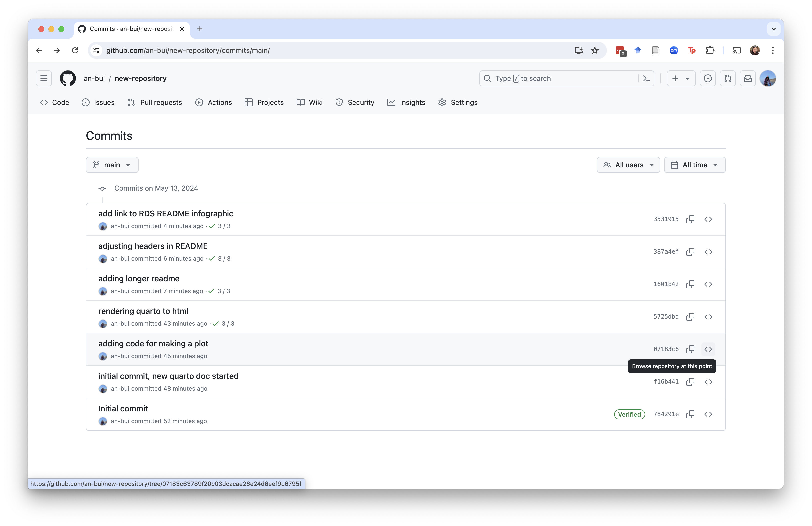The image size is (812, 526).
Task: Open the GitHub command palette icon
Action: click(x=646, y=78)
